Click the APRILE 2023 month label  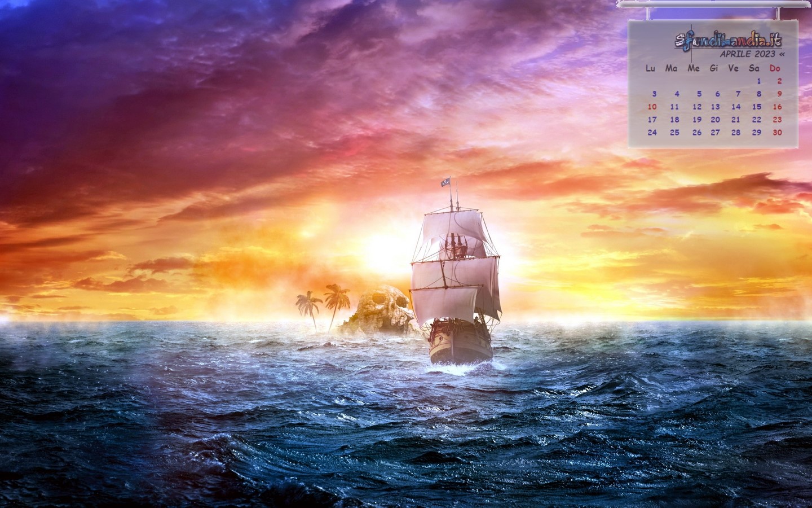(x=747, y=54)
